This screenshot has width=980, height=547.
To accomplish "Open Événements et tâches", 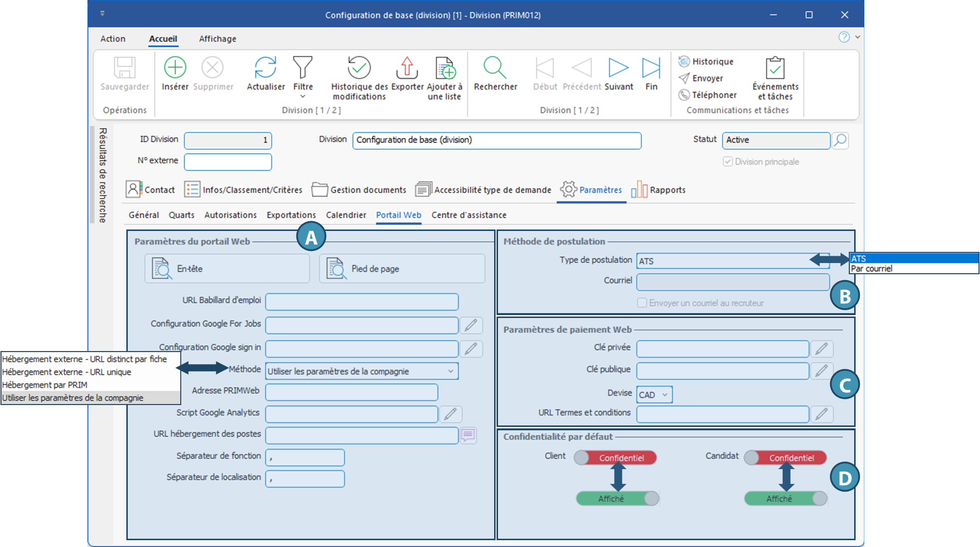I will pyautogui.click(x=775, y=68).
